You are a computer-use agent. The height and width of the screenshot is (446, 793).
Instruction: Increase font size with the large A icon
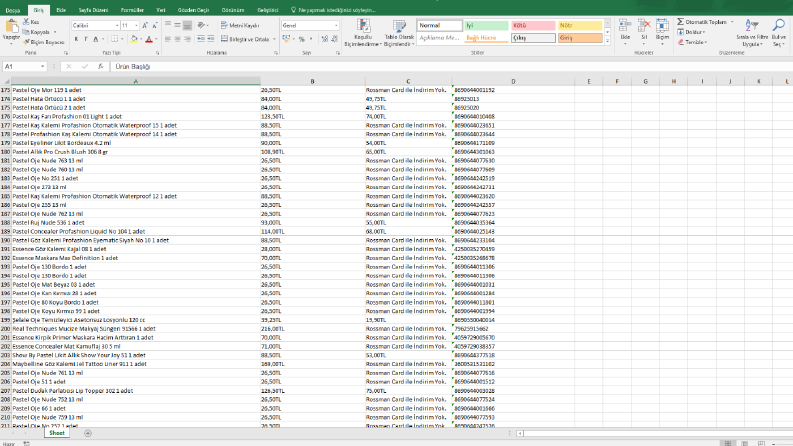point(145,25)
